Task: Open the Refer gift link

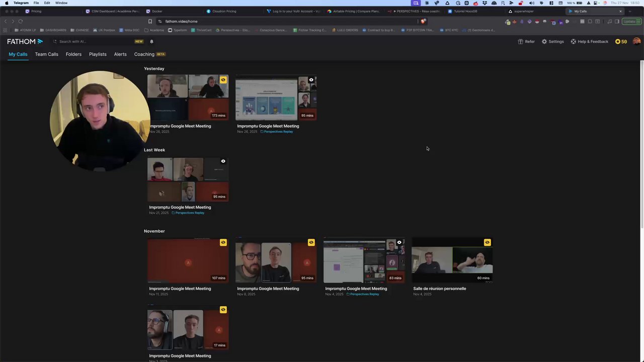Action: 526,41
